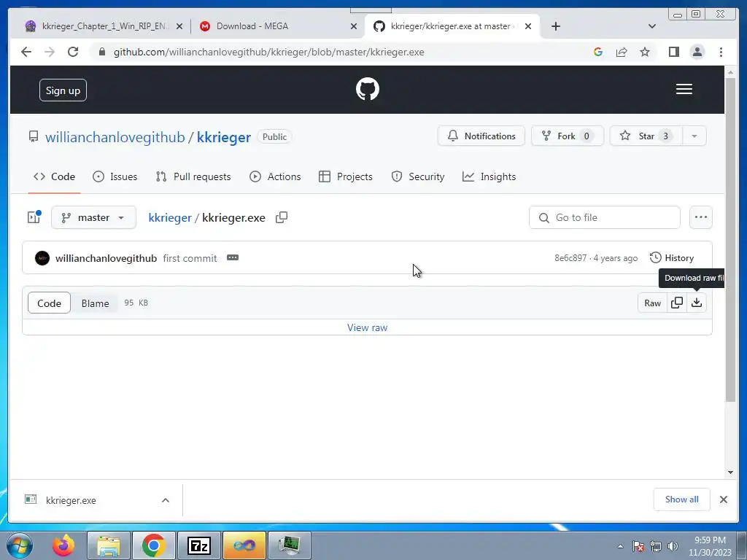
Task: Expand kkrieger.exe download item options
Action: point(166,500)
